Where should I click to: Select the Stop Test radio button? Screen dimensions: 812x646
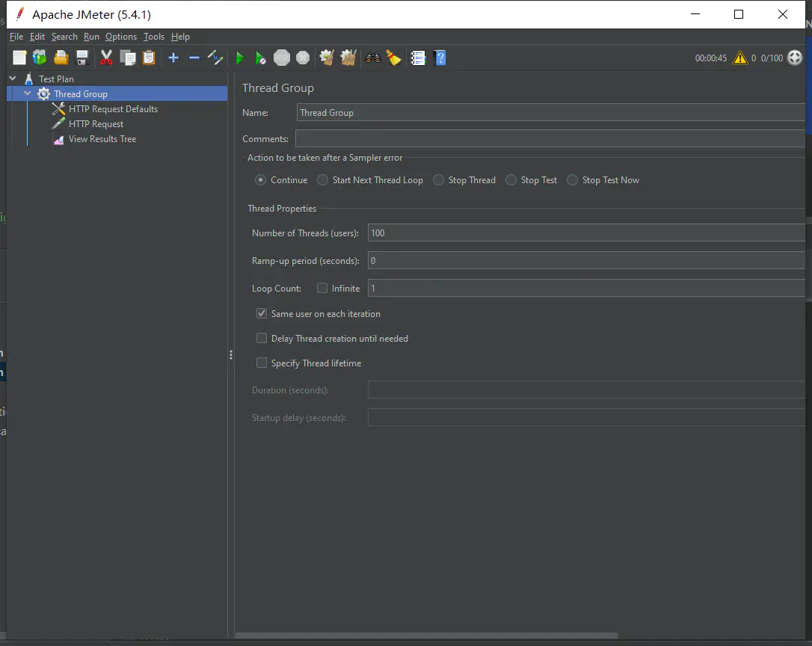pos(511,179)
